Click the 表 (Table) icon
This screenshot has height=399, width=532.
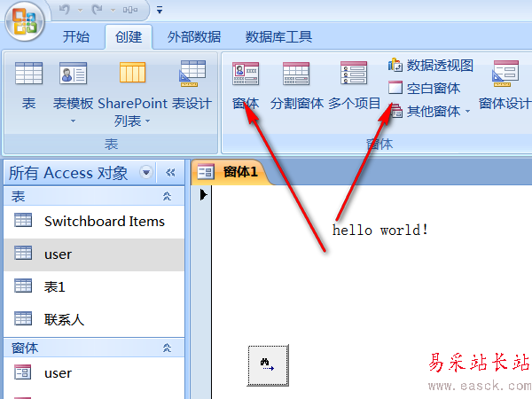29,73
